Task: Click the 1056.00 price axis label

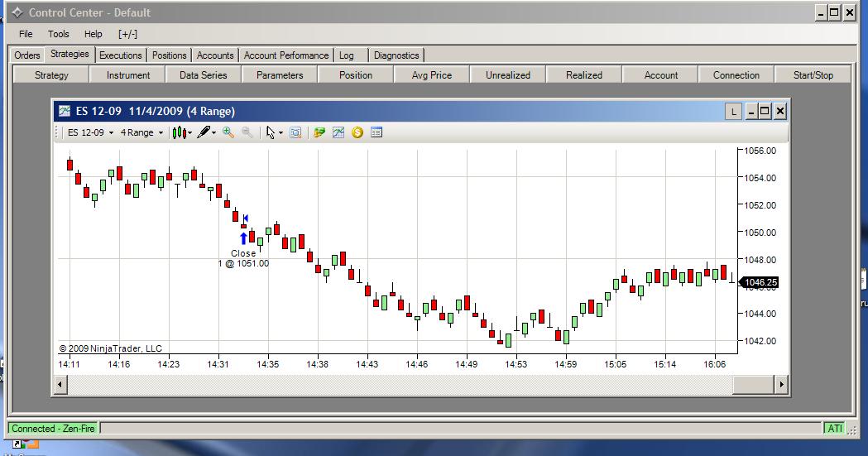Action: point(760,151)
